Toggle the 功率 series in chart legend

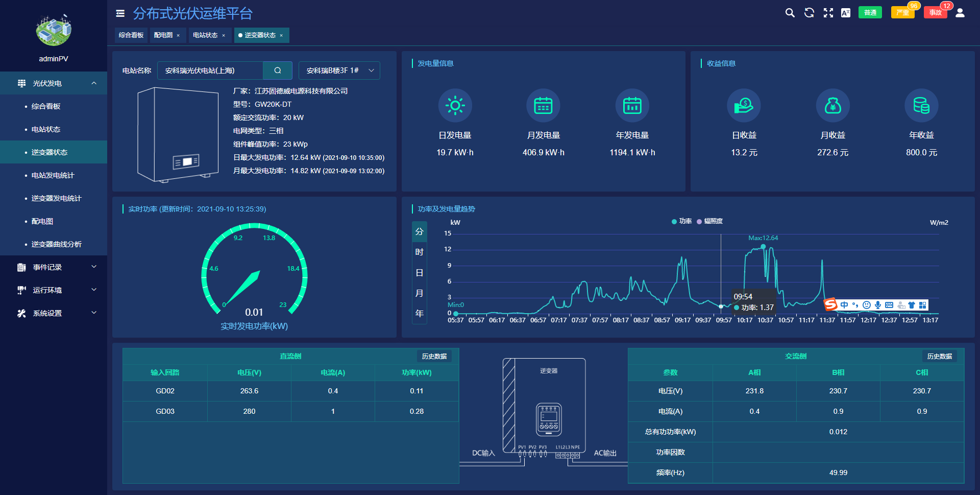tap(681, 221)
